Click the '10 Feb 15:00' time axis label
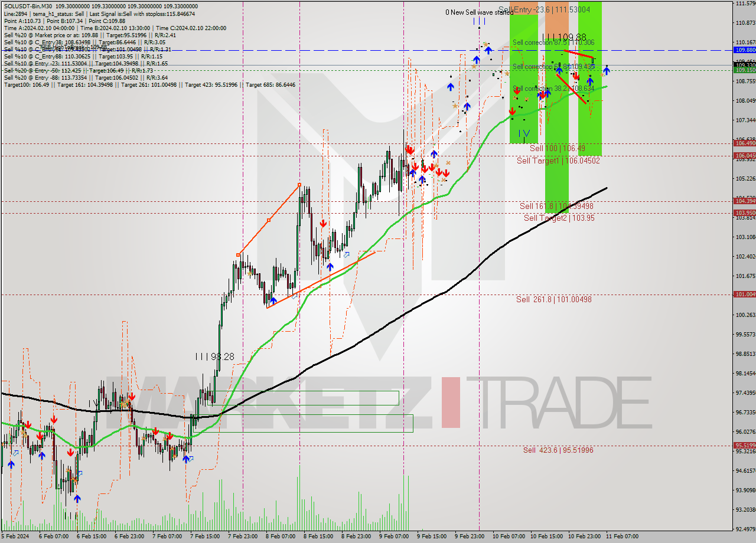Viewport: 756px width, 543px height. [x=546, y=537]
